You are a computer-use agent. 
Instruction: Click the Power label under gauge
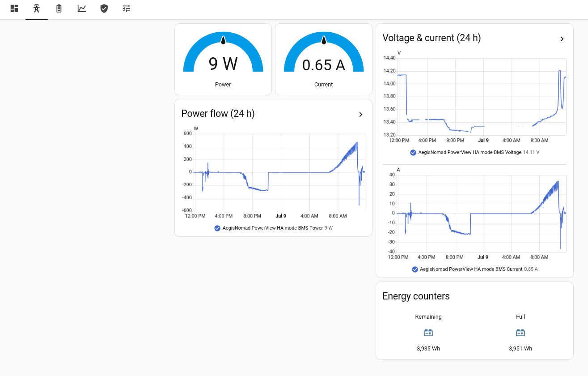pyautogui.click(x=223, y=85)
